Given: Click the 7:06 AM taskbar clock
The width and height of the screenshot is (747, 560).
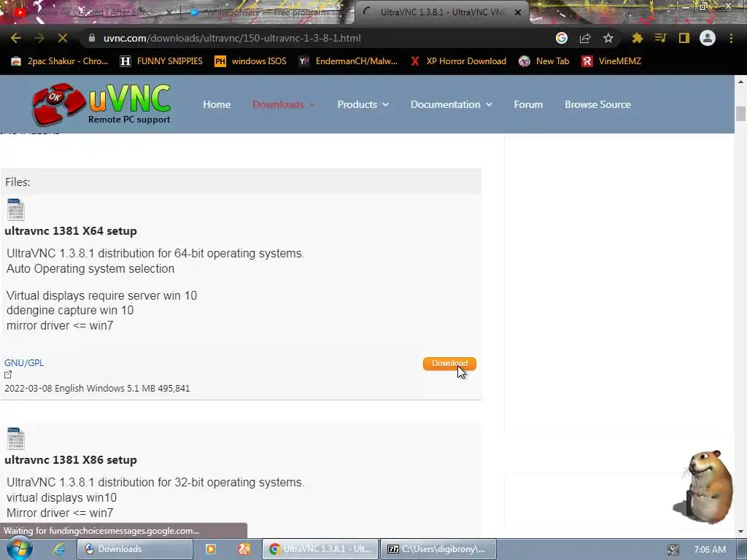Looking at the screenshot, I should [710, 550].
